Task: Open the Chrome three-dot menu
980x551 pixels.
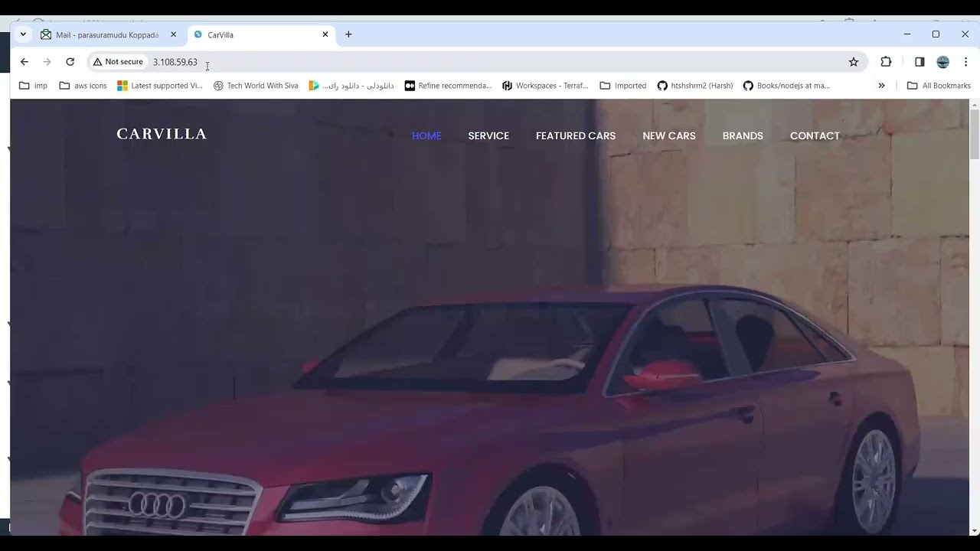Action: 965,62
